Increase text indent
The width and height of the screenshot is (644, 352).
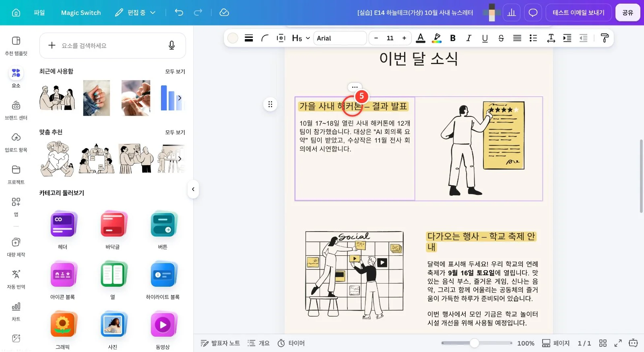tap(567, 38)
